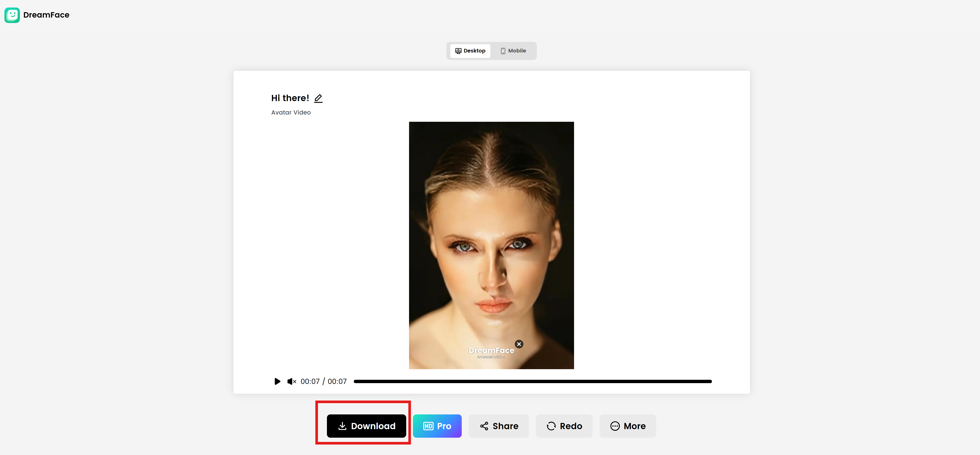Click the DreamFace logo icon

click(x=12, y=15)
